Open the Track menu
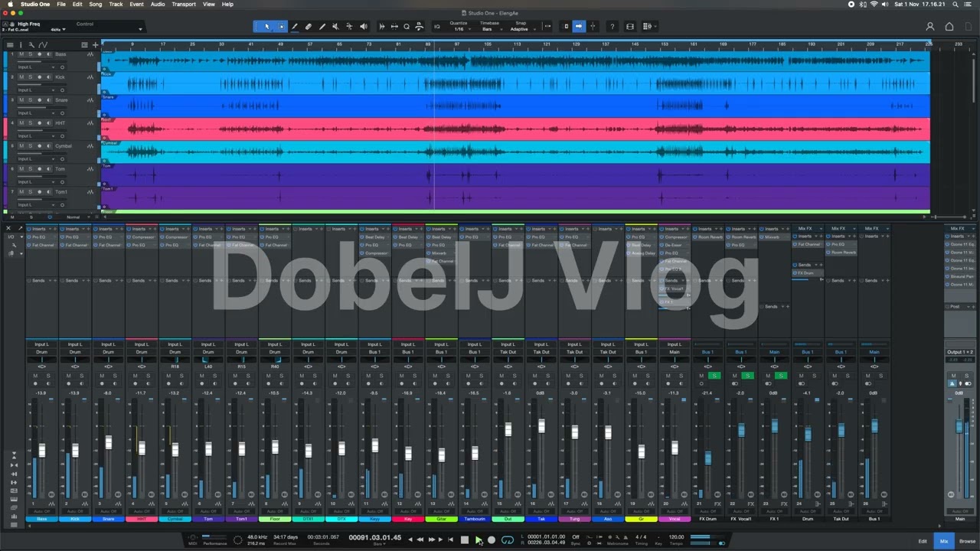980x551 pixels. coord(116,4)
